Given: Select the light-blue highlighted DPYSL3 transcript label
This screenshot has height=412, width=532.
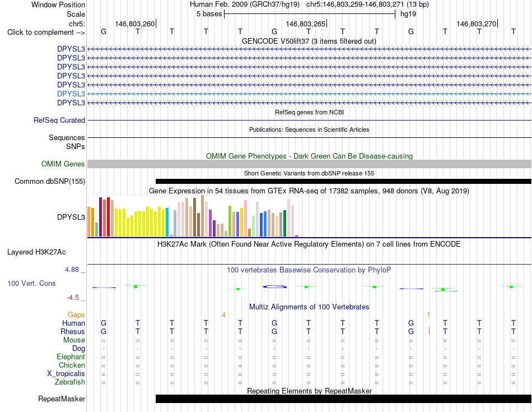Looking at the screenshot, I should (x=71, y=94).
